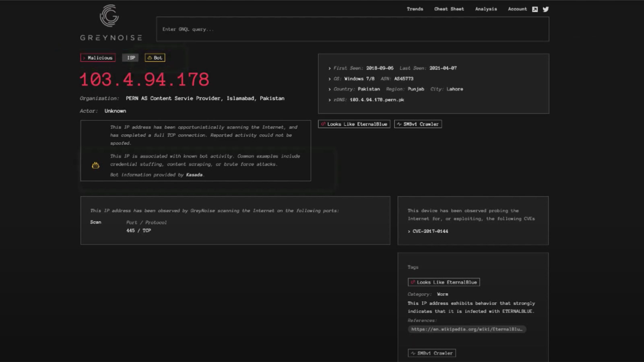Open Account menu item
The width and height of the screenshot is (644, 362).
517,9
